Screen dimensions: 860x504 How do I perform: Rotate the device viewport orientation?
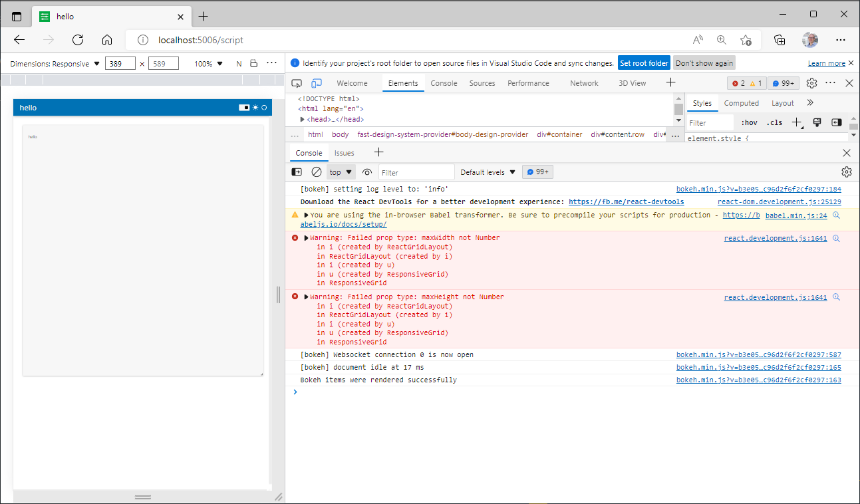click(x=253, y=63)
